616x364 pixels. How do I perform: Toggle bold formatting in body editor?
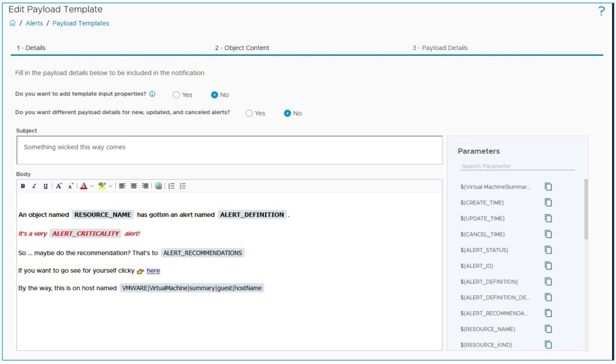point(23,186)
